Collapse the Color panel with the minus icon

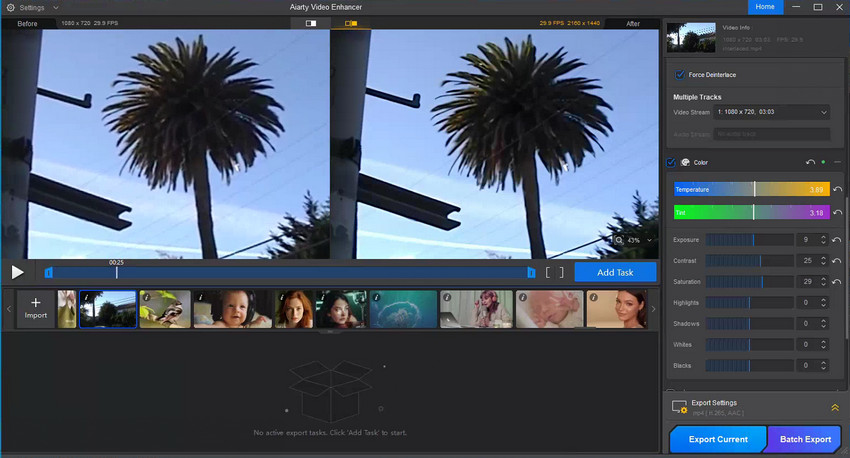[837, 162]
